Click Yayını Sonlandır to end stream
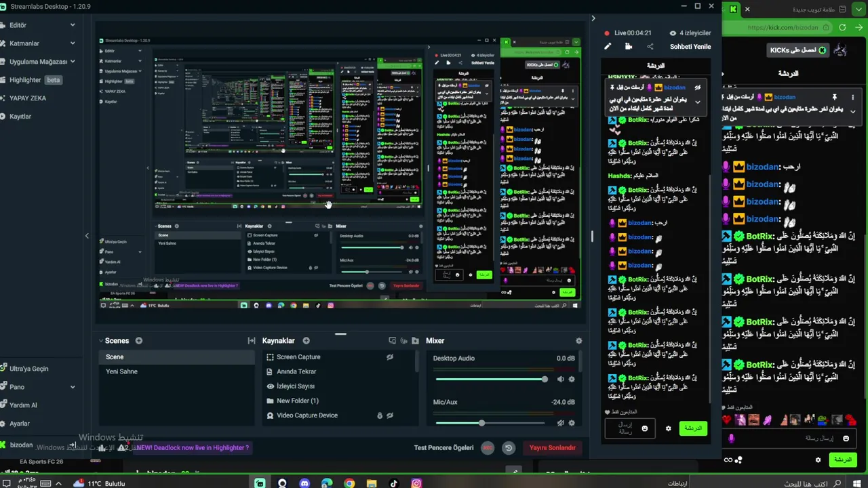868x488 pixels. (x=552, y=448)
